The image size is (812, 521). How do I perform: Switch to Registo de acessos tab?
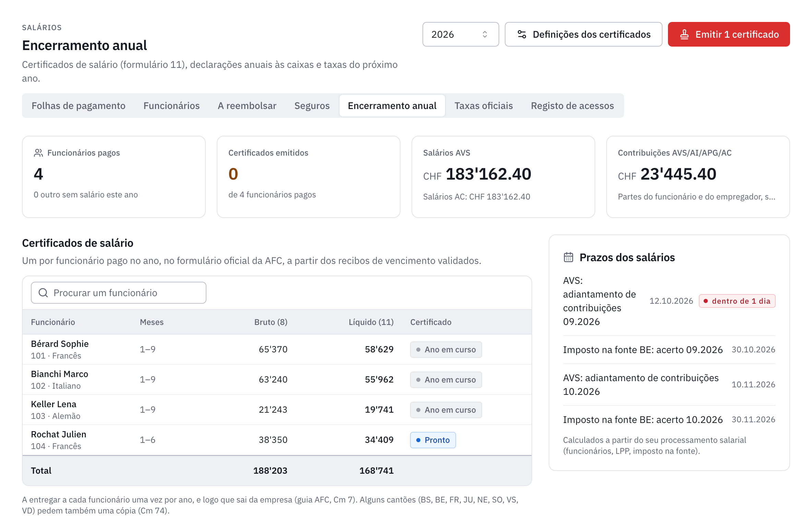pyautogui.click(x=572, y=106)
